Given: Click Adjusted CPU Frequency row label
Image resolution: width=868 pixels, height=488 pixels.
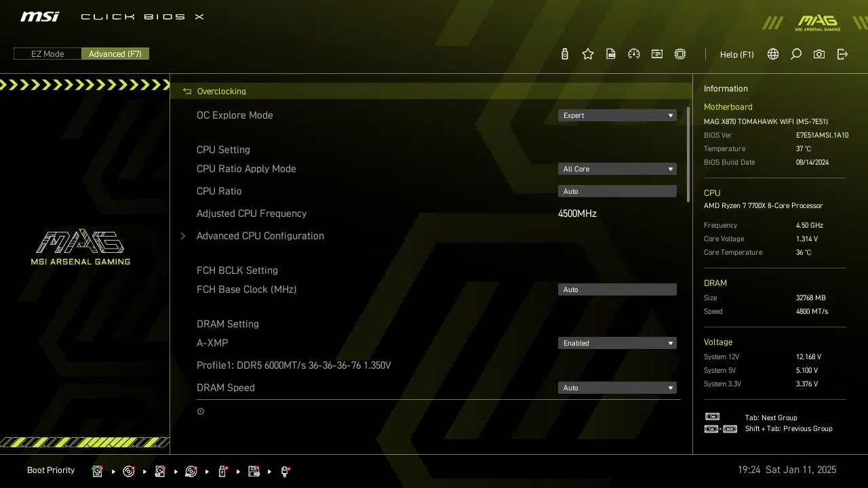Looking at the screenshot, I should 252,213.
